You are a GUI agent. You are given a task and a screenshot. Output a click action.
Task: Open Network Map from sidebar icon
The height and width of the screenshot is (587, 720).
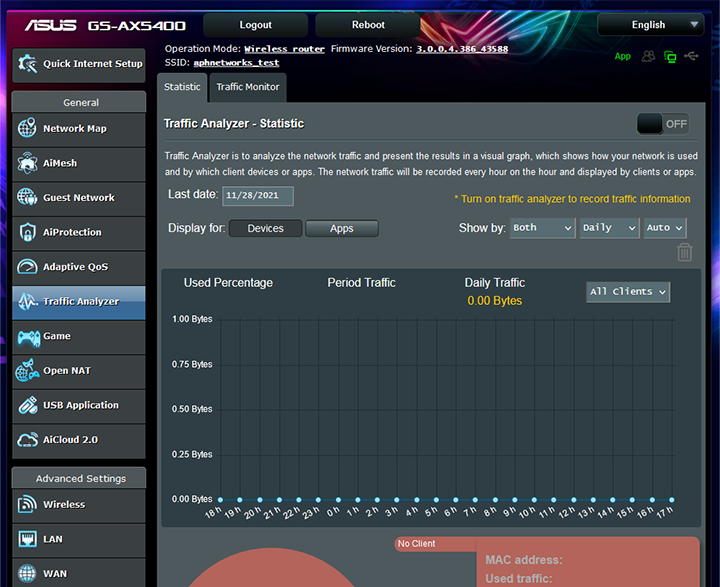click(27, 129)
